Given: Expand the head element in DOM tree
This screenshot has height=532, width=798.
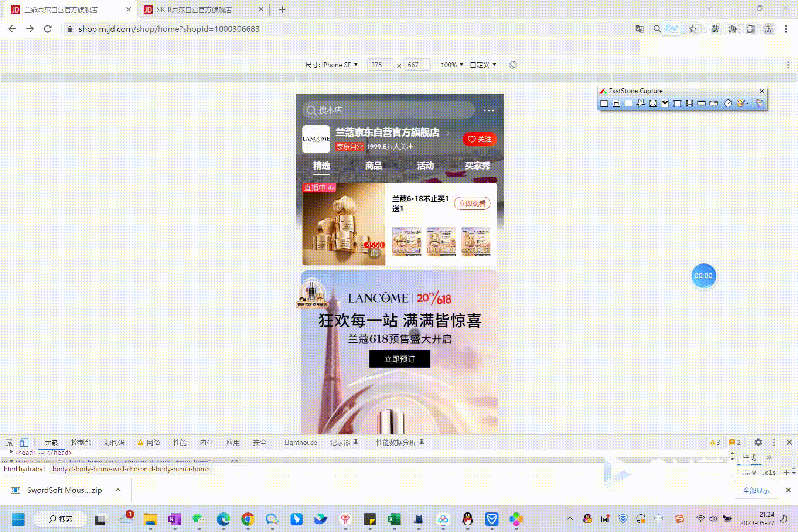Looking at the screenshot, I should coord(11,452).
